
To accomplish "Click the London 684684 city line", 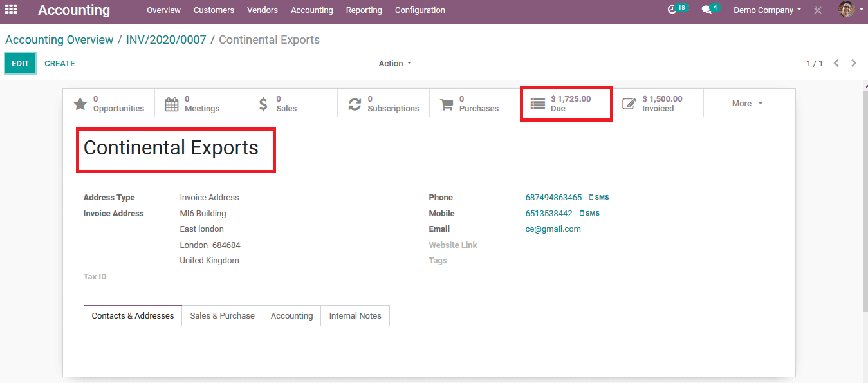I will click(210, 245).
